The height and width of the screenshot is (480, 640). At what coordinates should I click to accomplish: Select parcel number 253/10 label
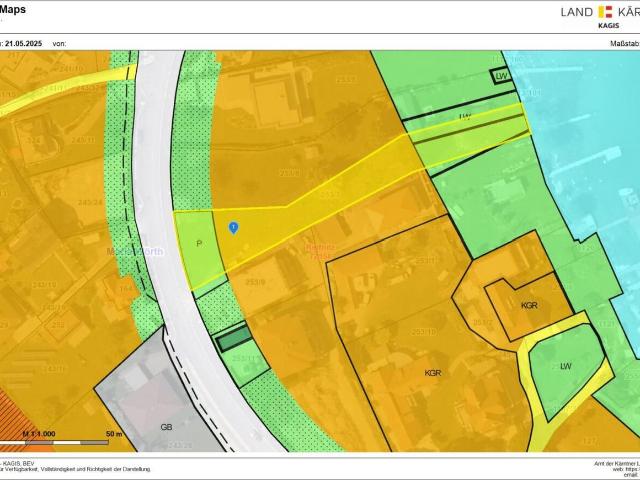click(424, 331)
